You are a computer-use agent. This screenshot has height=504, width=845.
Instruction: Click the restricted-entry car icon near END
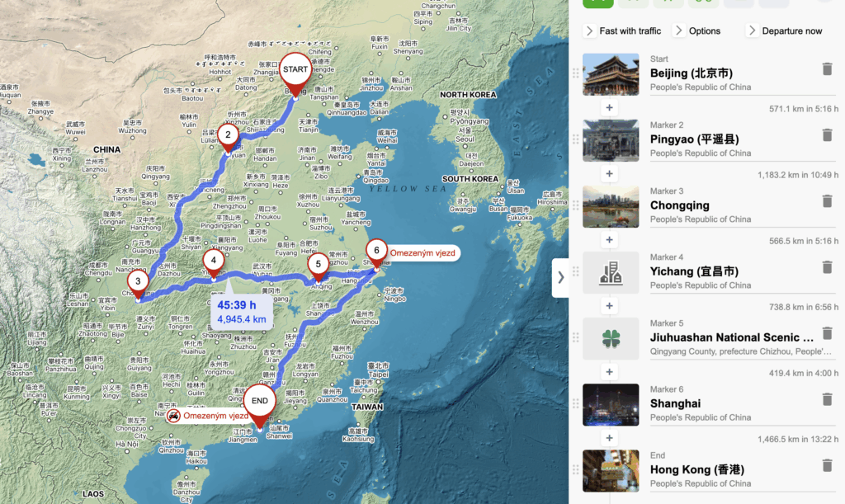(x=173, y=416)
